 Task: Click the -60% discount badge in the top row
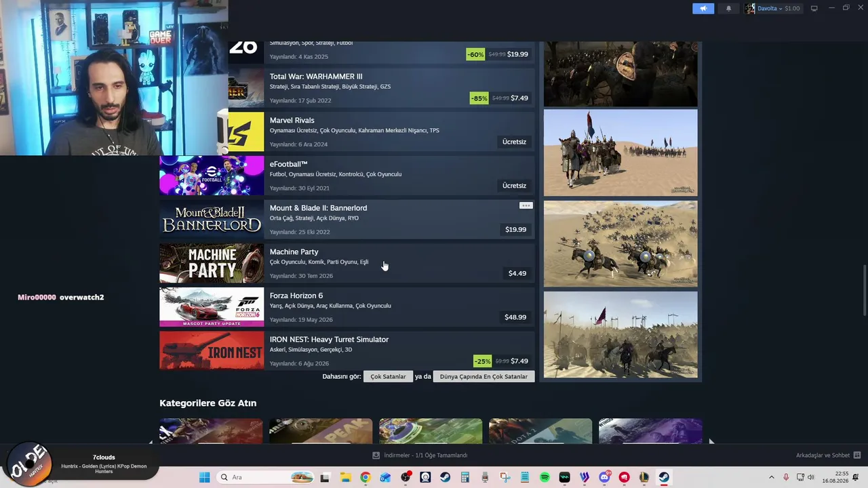pos(475,54)
